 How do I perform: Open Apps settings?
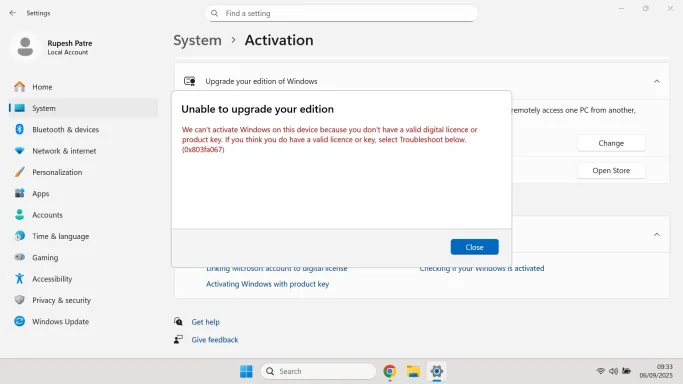point(83,193)
